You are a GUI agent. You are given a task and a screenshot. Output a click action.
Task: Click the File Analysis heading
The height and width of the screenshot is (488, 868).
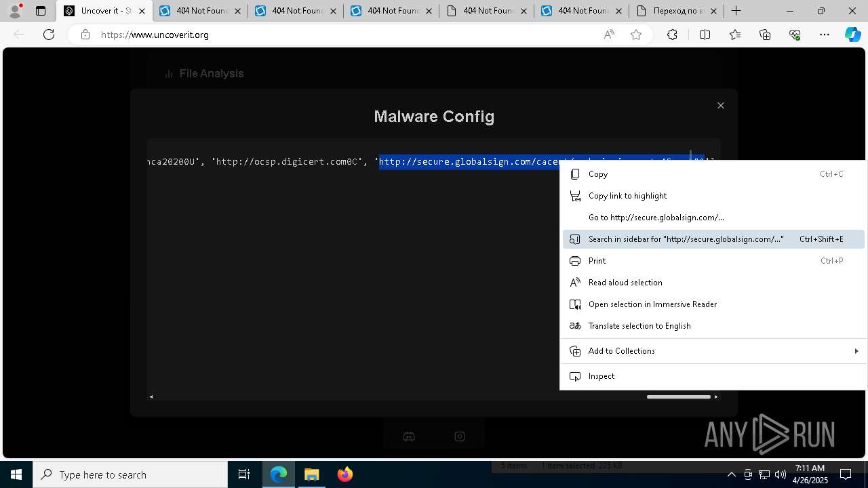pyautogui.click(x=211, y=73)
